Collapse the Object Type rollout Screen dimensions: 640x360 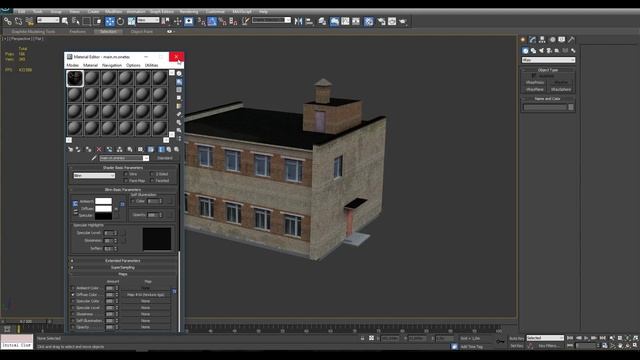(548, 70)
